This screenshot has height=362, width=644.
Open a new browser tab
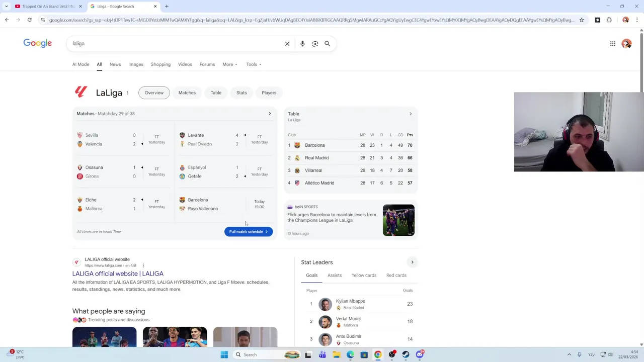coord(167,6)
